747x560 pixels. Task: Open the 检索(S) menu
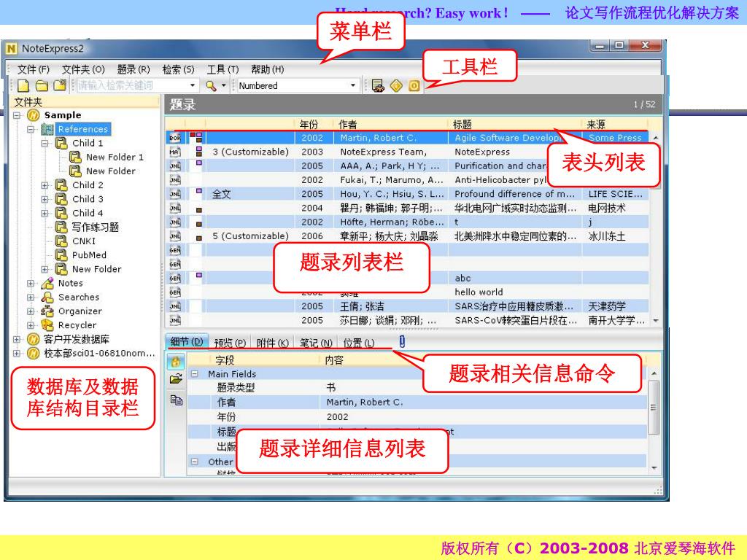coord(178,69)
